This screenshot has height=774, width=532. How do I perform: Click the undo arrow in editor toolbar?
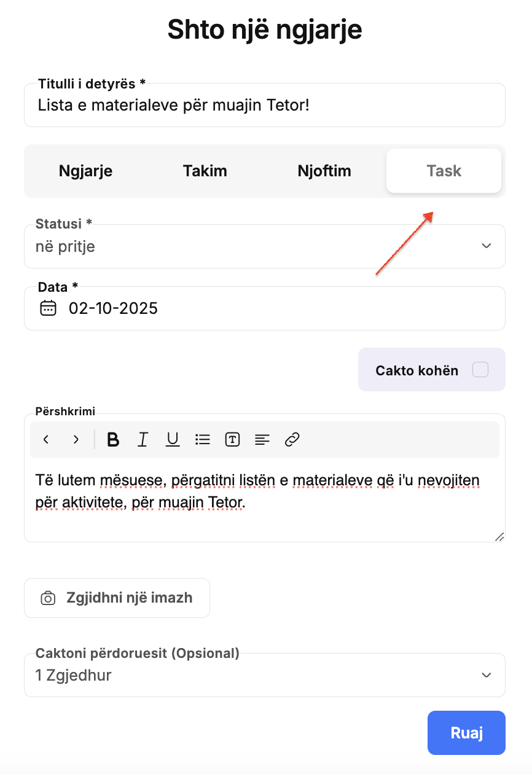(x=46, y=439)
